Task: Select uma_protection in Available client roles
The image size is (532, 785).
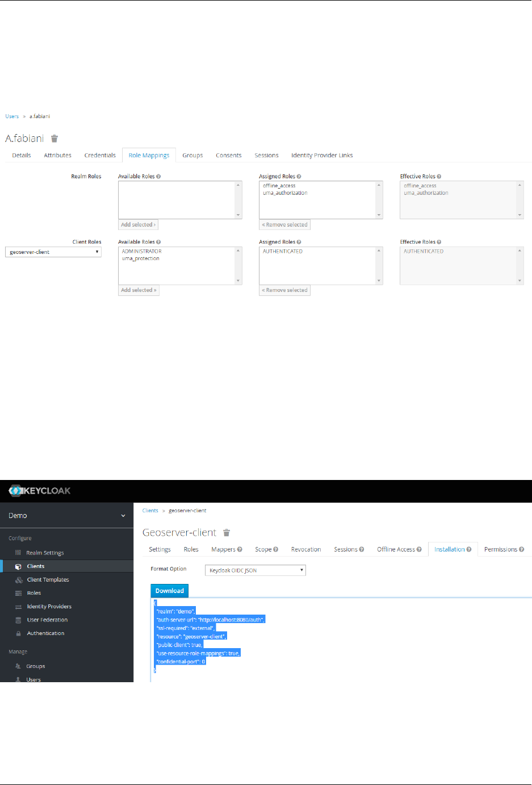Action: click(141, 258)
